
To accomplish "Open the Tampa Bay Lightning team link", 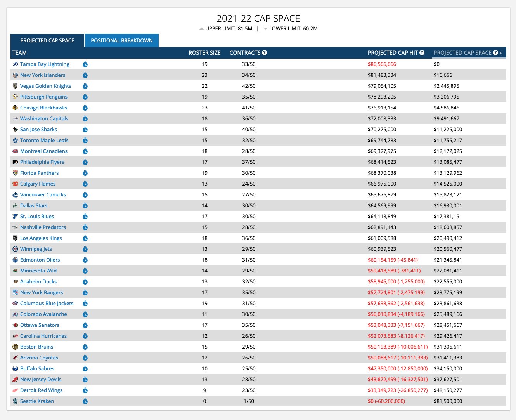I will (45, 64).
